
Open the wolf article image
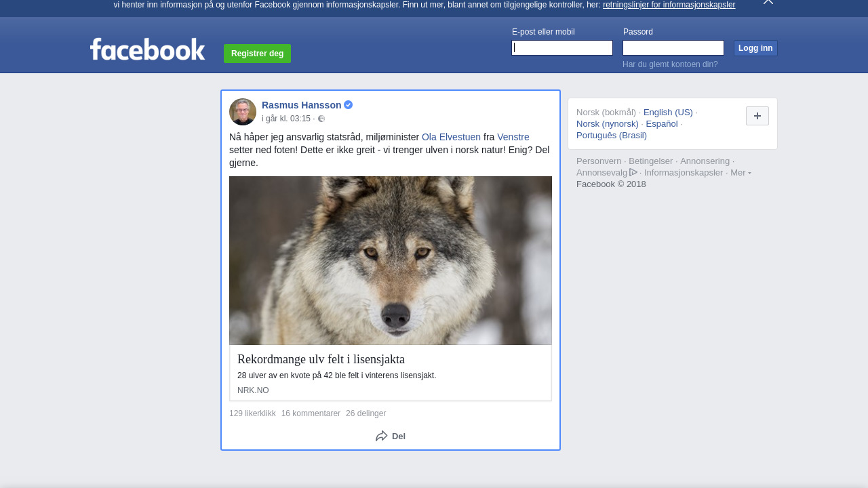pyautogui.click(x=391, y=260)
